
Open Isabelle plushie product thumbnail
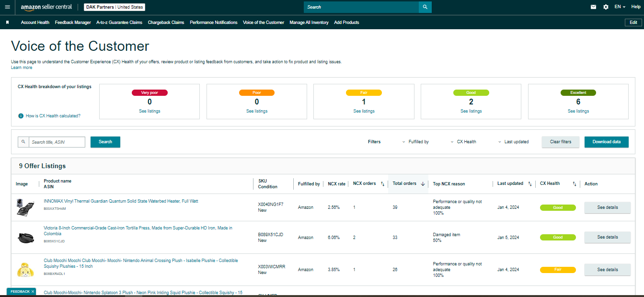pyautogui.click(x=24, y=270)
